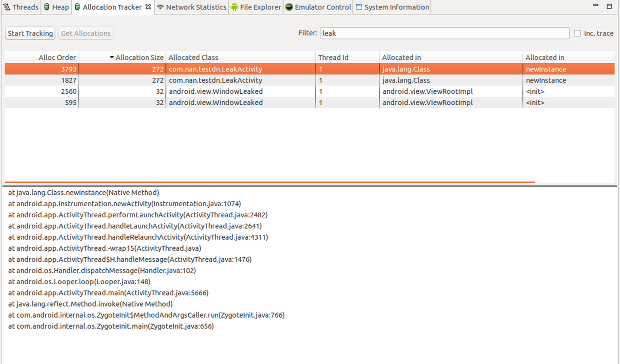Click the Network Statistics wifi icon
This screenshot has height=364, width=620.
160,7
